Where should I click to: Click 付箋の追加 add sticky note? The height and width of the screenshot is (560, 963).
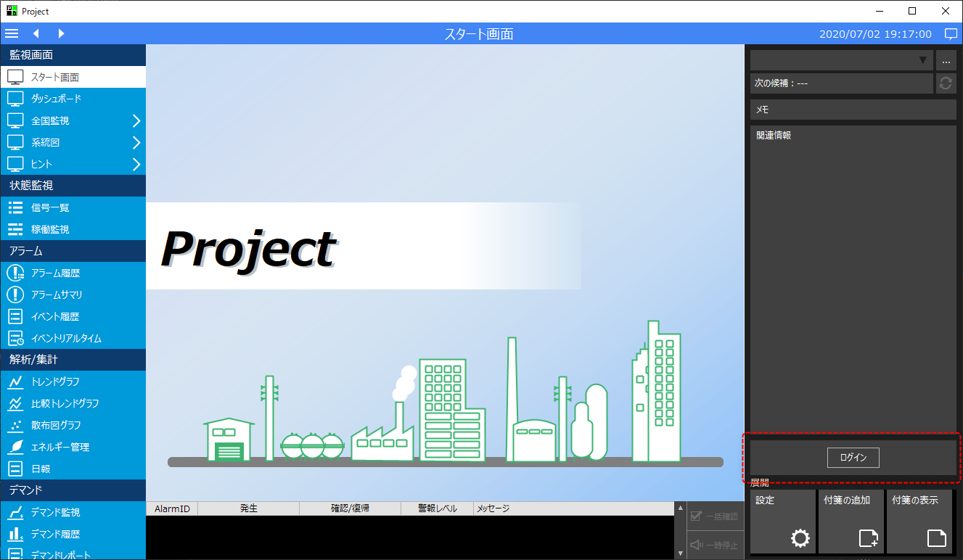851,522
